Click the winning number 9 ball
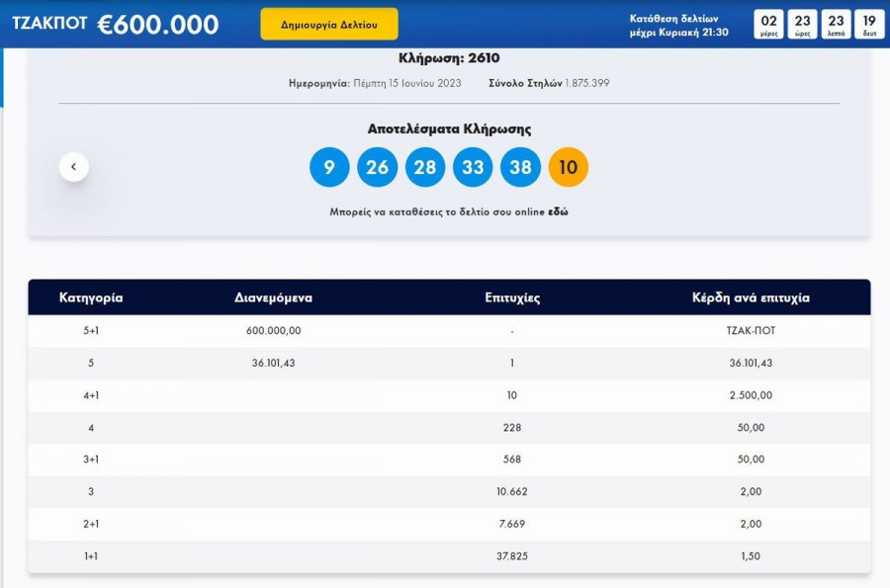890x588 pixels. pyautogui.click(x=329, y=167)
